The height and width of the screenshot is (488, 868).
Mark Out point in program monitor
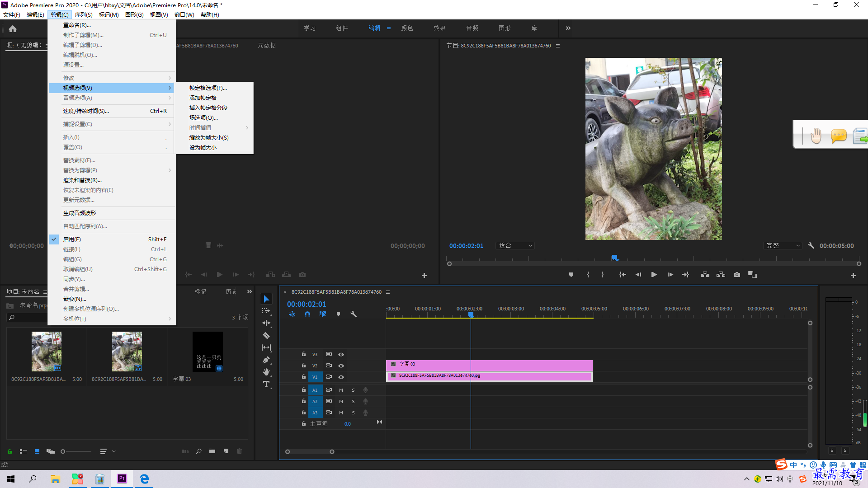(x=602, y=275)
